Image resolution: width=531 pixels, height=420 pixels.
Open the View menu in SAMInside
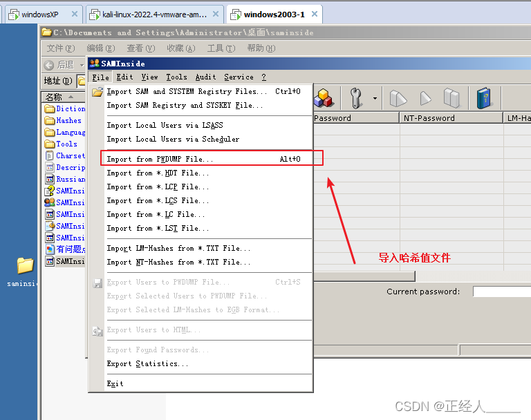tap(149, 77)
